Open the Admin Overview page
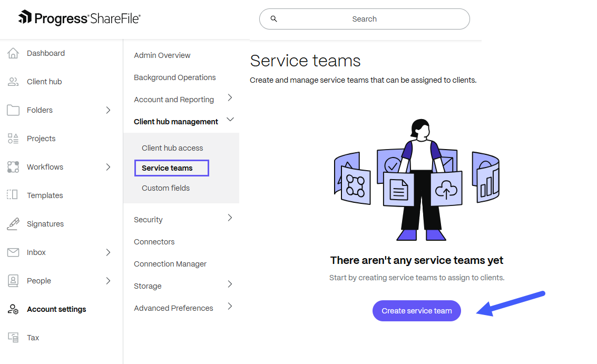597x364 pixels. [x=162, y=55]
